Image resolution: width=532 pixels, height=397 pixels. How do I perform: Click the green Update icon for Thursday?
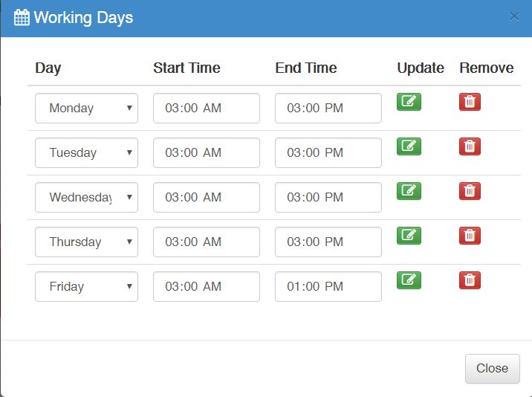[409, 236]
